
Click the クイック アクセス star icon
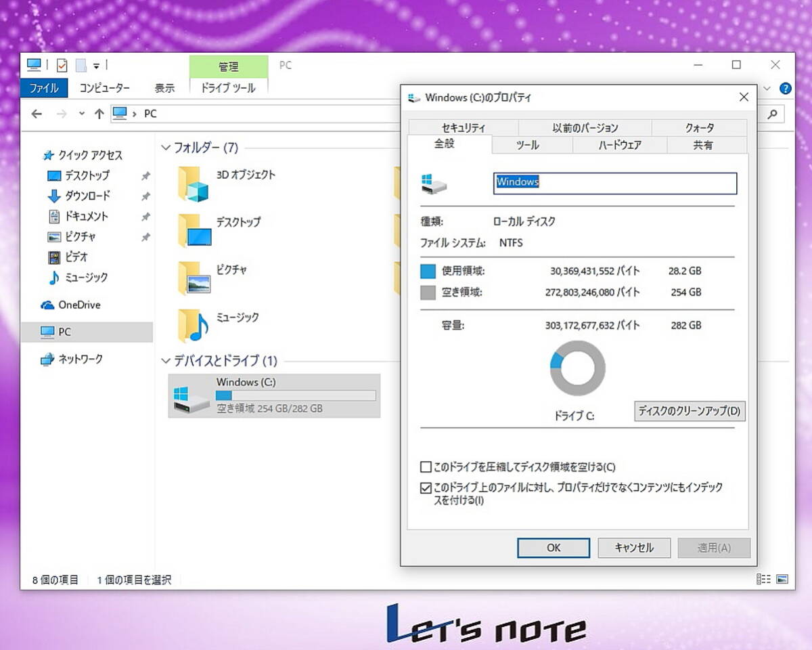pyautogui.click(x=48, y=156)
